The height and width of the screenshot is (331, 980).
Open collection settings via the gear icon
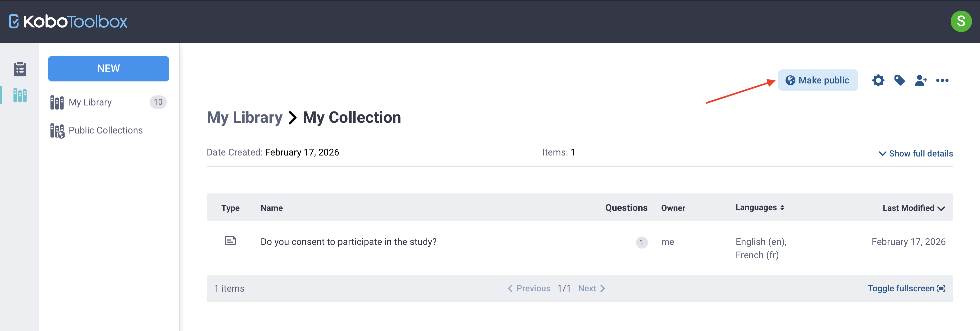point(878,80)
